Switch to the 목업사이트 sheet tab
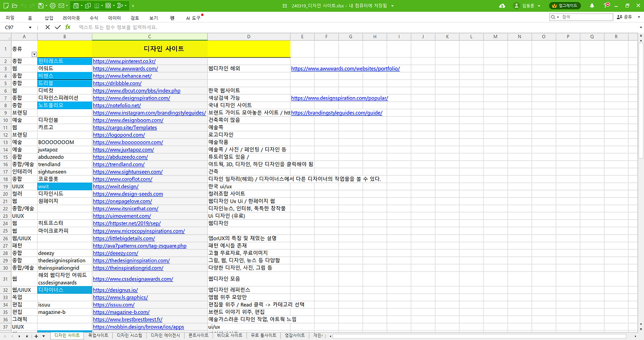Image resolution: width=644 pixels, height=340 pixels. point(98,335)
